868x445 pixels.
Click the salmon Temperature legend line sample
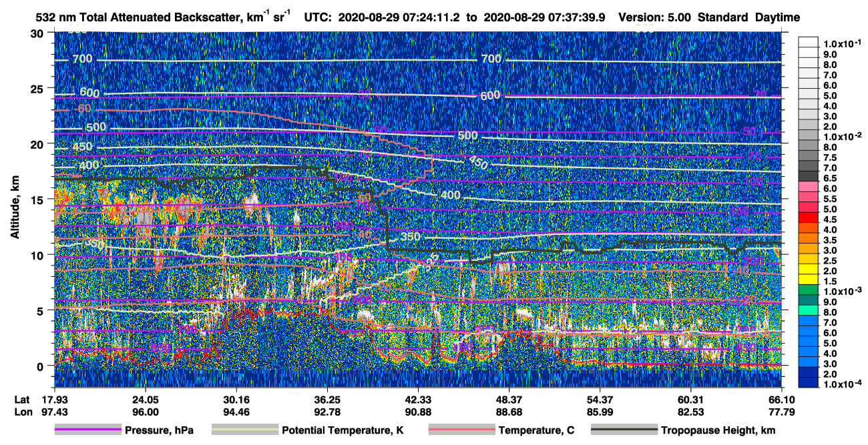[x=461, y=430]
